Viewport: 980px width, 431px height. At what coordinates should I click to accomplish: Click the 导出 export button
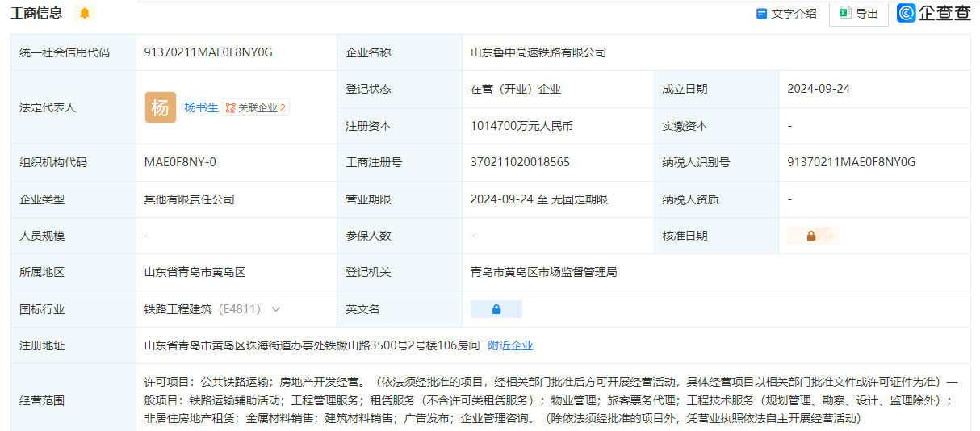[859, 14]
